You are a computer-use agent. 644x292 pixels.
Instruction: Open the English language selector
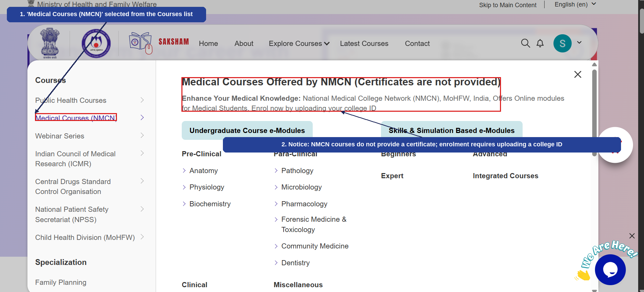pos(575,4)
